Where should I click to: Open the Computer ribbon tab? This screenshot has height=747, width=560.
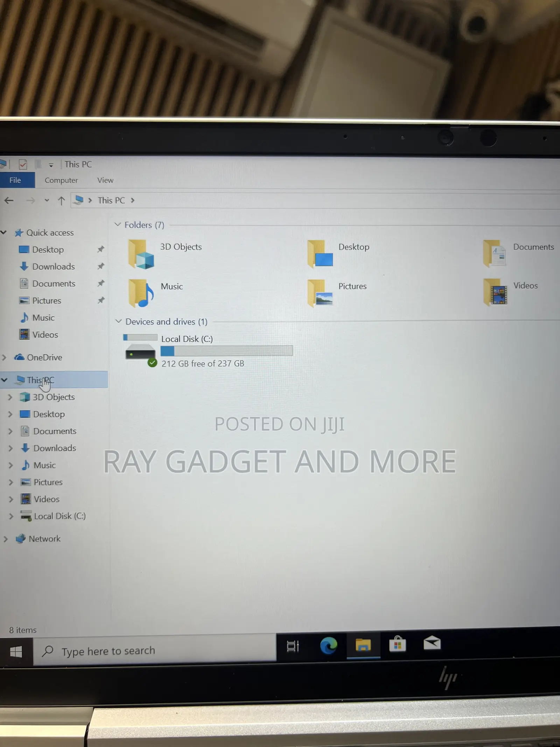click(61, 180)
